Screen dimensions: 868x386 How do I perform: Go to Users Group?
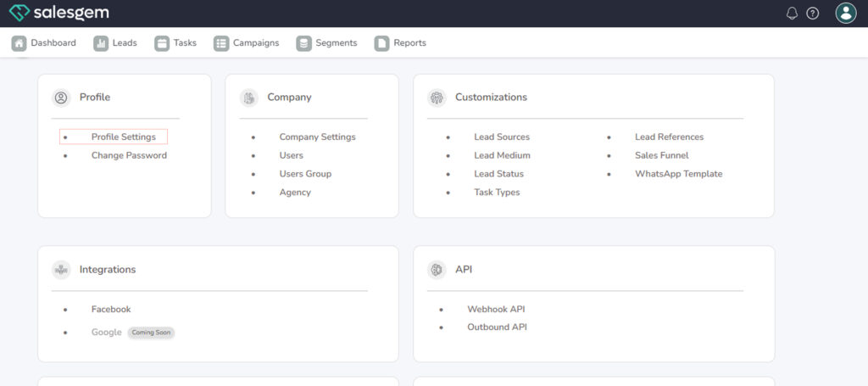click(305, 174)
